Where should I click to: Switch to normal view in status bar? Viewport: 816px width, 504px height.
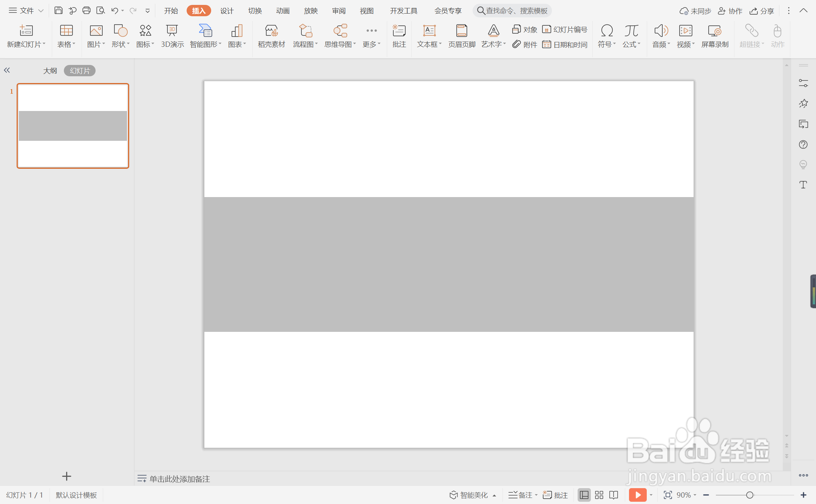[584, 495]
